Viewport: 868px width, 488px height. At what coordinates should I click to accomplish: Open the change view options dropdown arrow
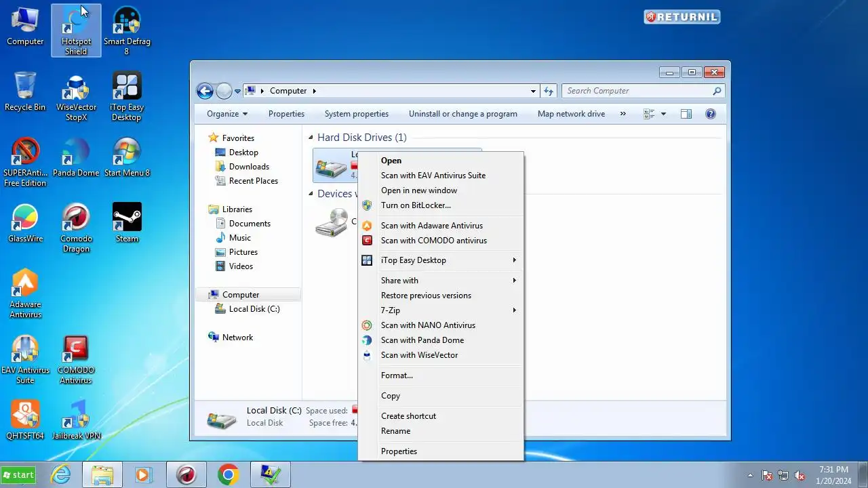(663, 114)
